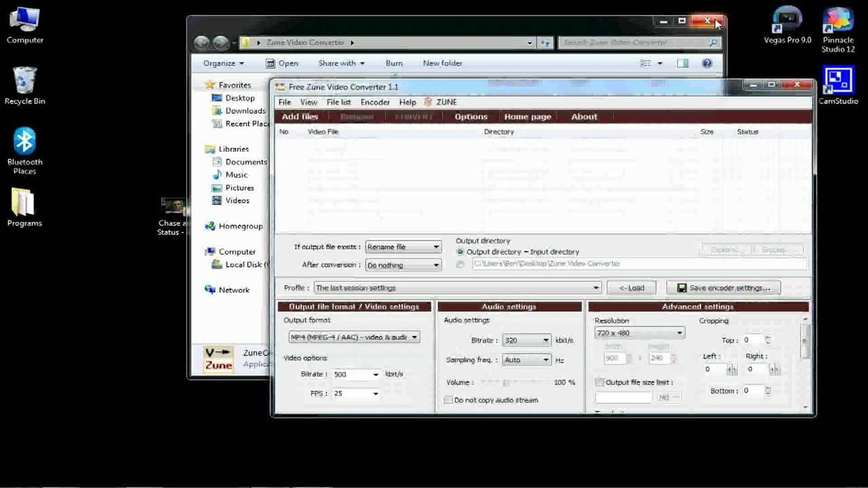
Task: Open Explorer's help question-mark icon
Action: 707,63
